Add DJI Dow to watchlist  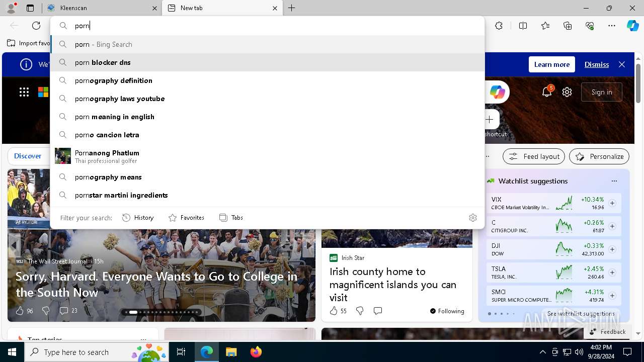[612, 249]
